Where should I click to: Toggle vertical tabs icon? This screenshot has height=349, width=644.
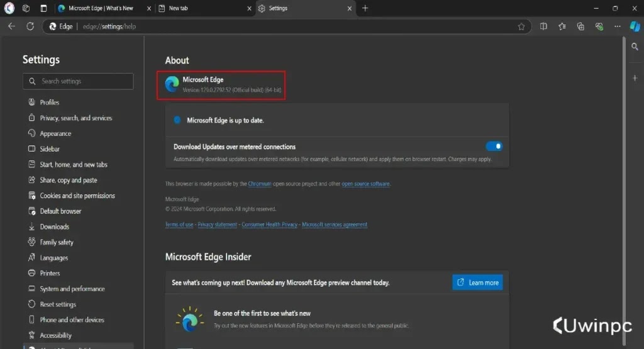43,8
